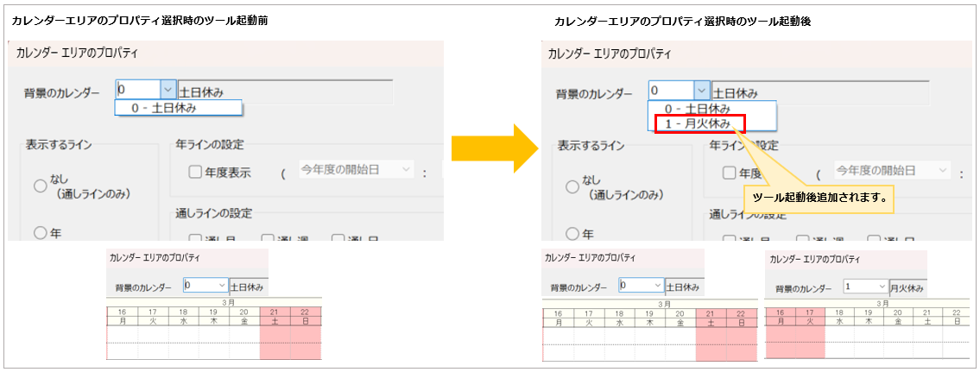Select the 年 radio button in the left panel

40,232
